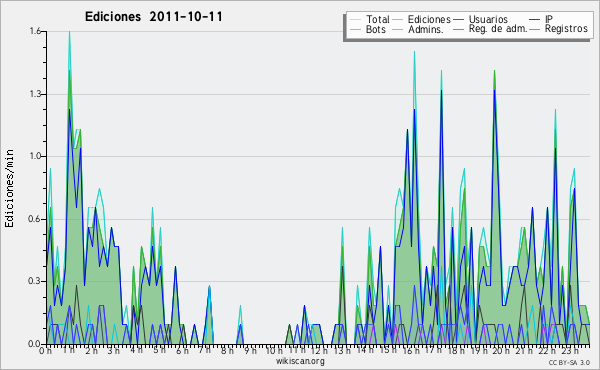Click the '1 h' x-axis label

click(x=68, y=350)
